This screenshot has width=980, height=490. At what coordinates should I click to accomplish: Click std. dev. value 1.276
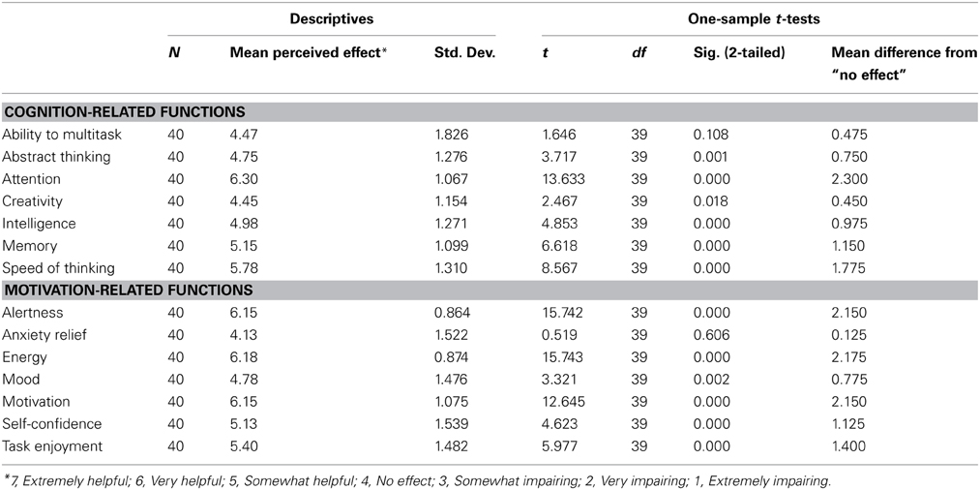click(451, 157)
